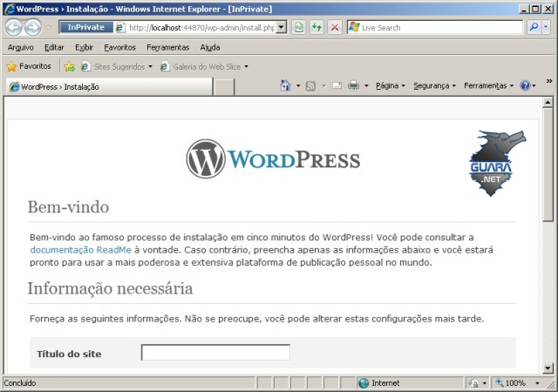The height and width of the screenshot is (392, 558).
Task: Click the Favoritos star button
Action: point(29,66)
